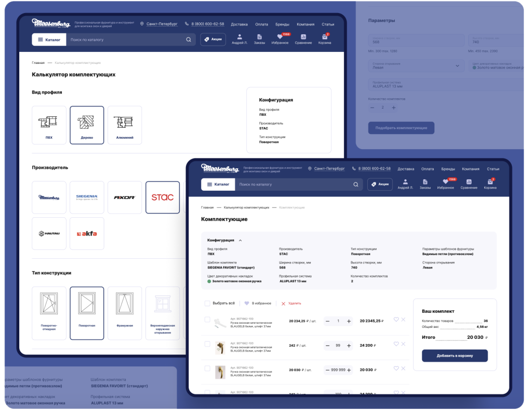Select the Дерево profile type tile

click(x=87, y=125)
